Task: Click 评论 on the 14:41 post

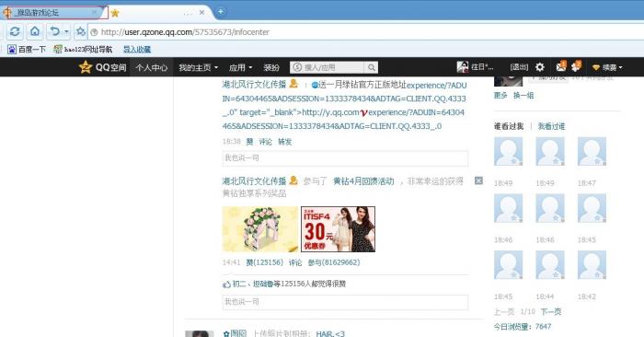Action: 295,262
